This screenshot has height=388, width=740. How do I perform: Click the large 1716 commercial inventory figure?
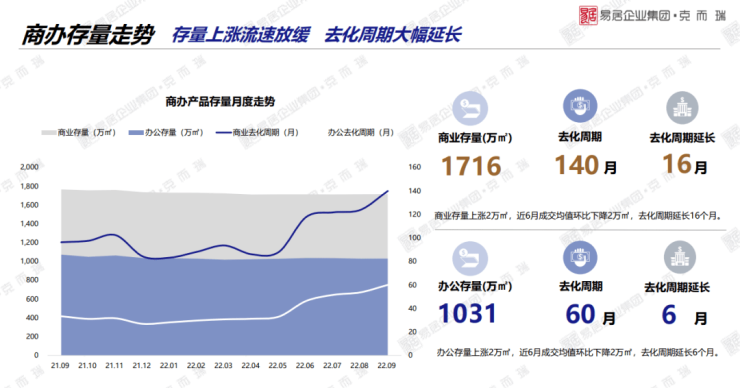tap(471, 166)
